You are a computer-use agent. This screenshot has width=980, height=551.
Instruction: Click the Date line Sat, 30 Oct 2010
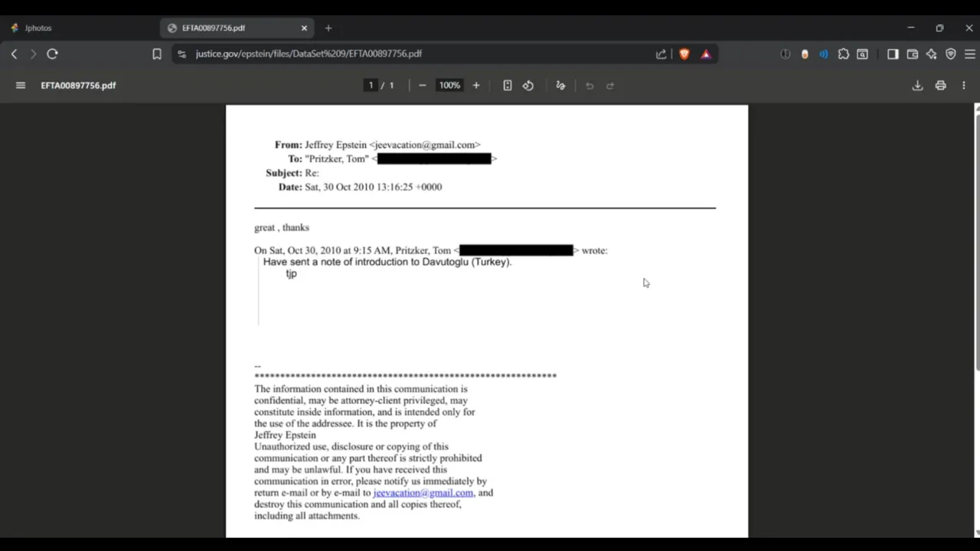[360, 187]
